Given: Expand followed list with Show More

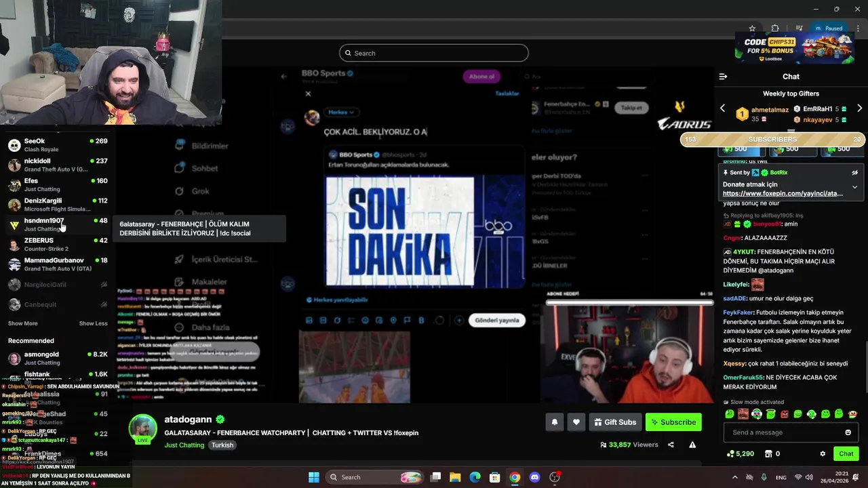Looking at the screenshot, I should click(22, 323).
